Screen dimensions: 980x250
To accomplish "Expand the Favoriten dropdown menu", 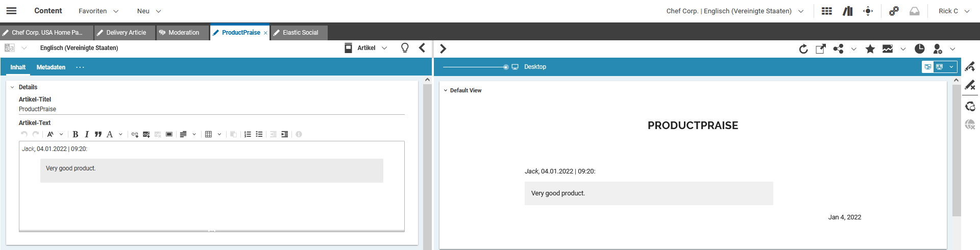I will [x=99, y=11].
